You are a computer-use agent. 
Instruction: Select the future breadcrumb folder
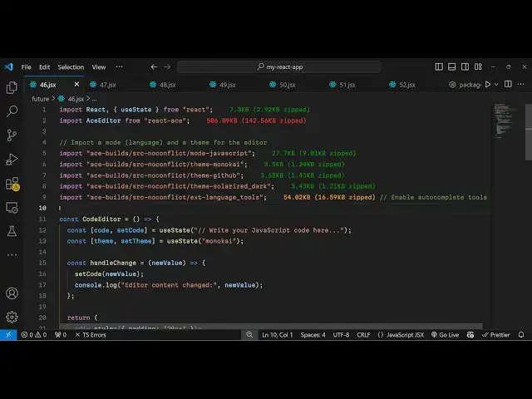[41, 99]
